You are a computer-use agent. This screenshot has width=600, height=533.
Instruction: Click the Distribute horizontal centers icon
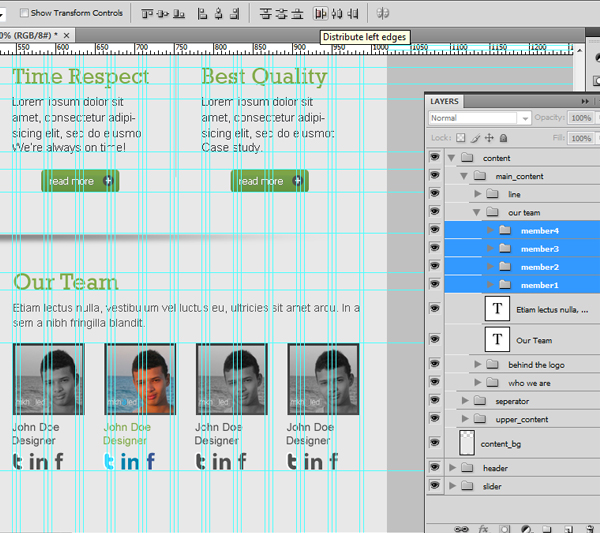[337, 14]
